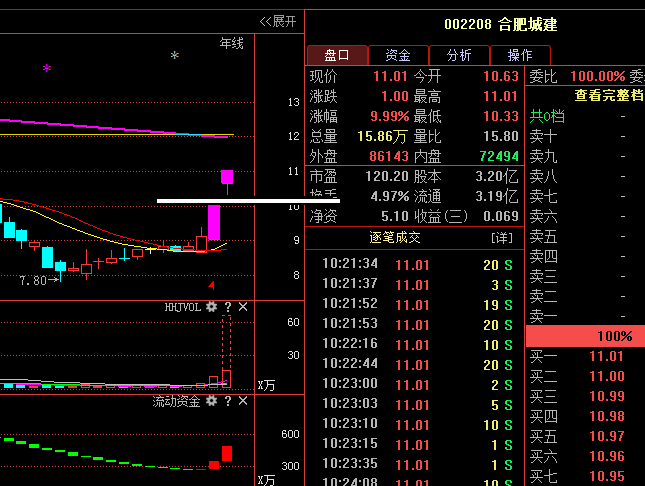Select the trade row at 10:23:10
Viewport: 645px width, 486px height.
417,424
